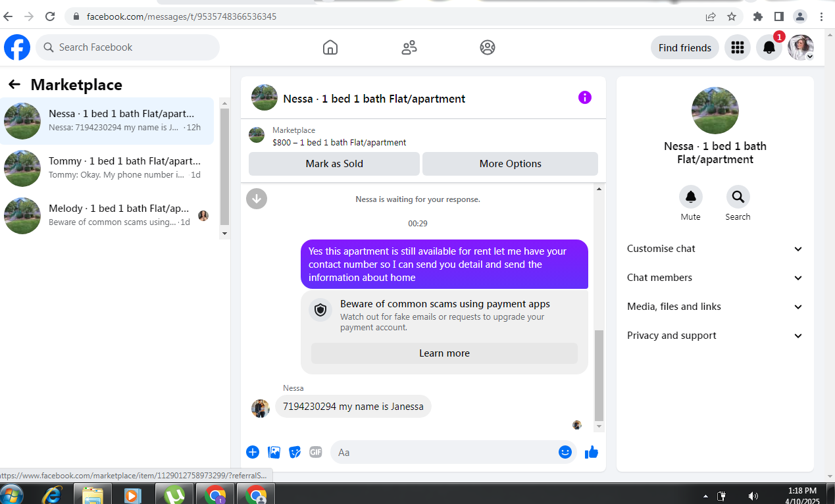Toggle Chrome side panel icon
Screen dimensions: 835x504
tap(779, 16)
